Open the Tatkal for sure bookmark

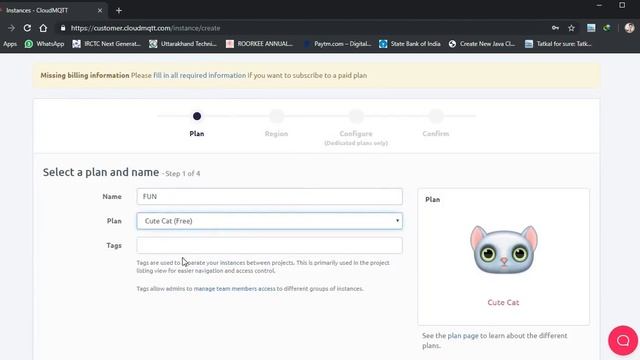[558, 44]
